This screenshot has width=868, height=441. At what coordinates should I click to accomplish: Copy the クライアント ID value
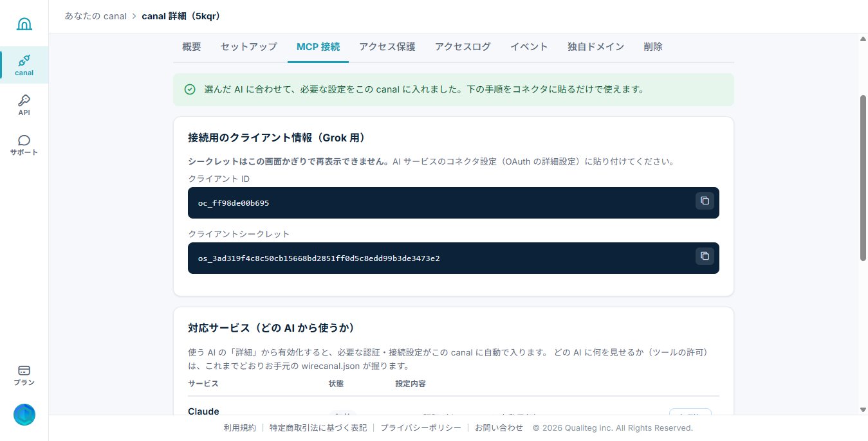coord(705,201)
